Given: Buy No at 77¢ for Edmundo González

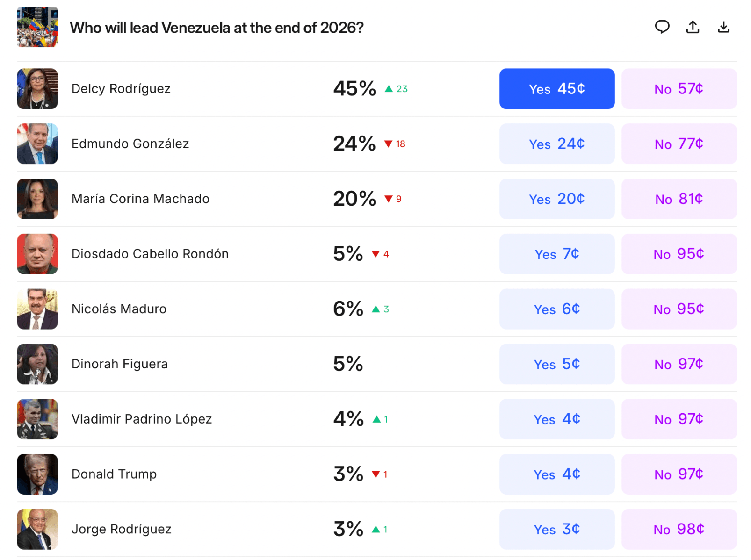Looking at the screenshot, I should tap(679, 144).
